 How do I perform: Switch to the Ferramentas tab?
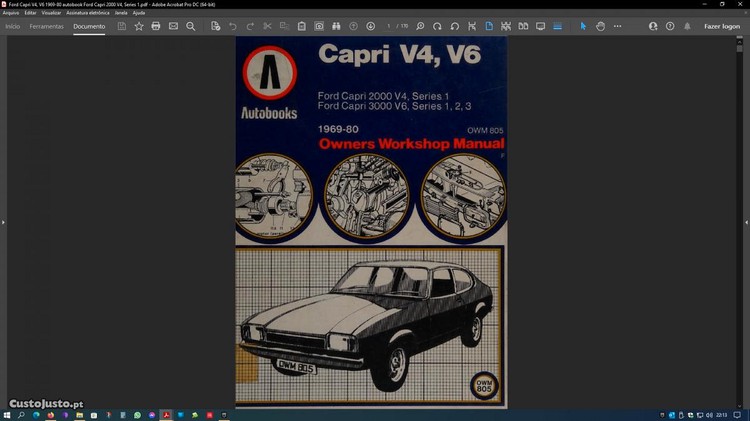pyautogui.click(x=46, y=26)
